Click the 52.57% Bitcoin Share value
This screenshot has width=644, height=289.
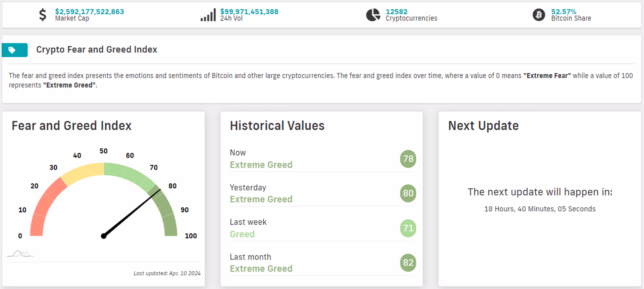tap(563, 12)
